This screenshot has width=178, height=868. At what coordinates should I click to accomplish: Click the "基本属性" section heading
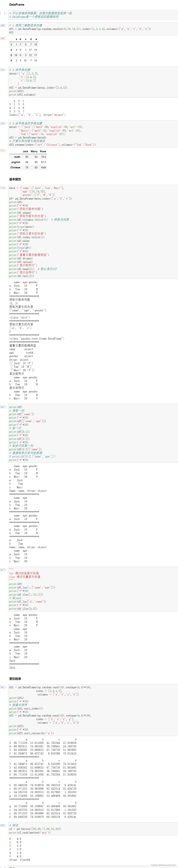[15, 179]
